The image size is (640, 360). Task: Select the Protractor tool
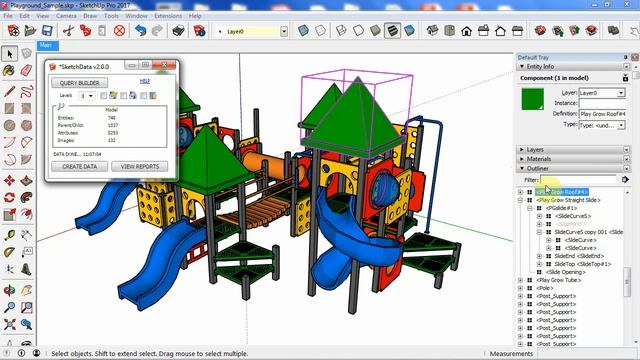(9, 252)
